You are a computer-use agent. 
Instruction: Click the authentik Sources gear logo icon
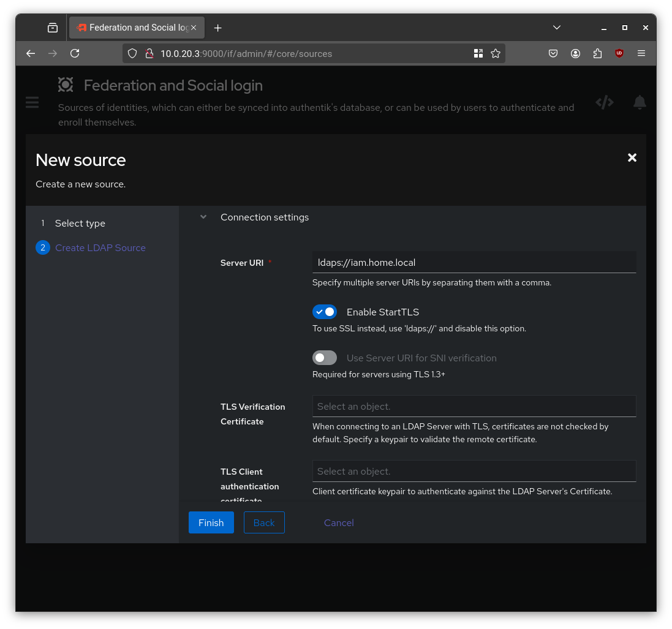[66, 85]
